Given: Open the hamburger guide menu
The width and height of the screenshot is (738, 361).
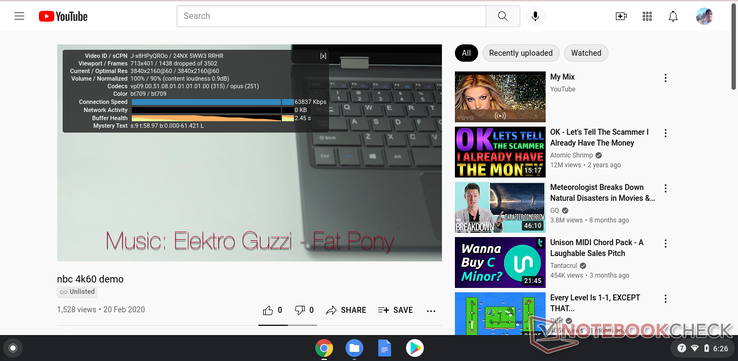Looking at the screenshot, I should point(19,16).
